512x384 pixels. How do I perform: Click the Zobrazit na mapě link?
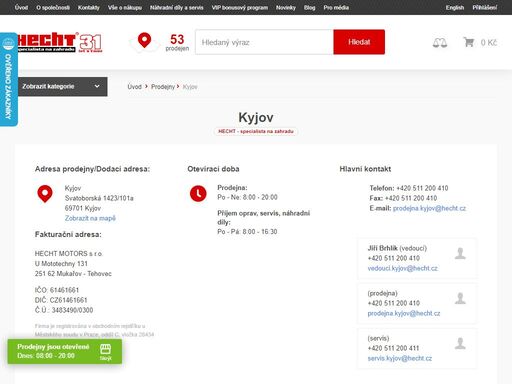[90, 218]
